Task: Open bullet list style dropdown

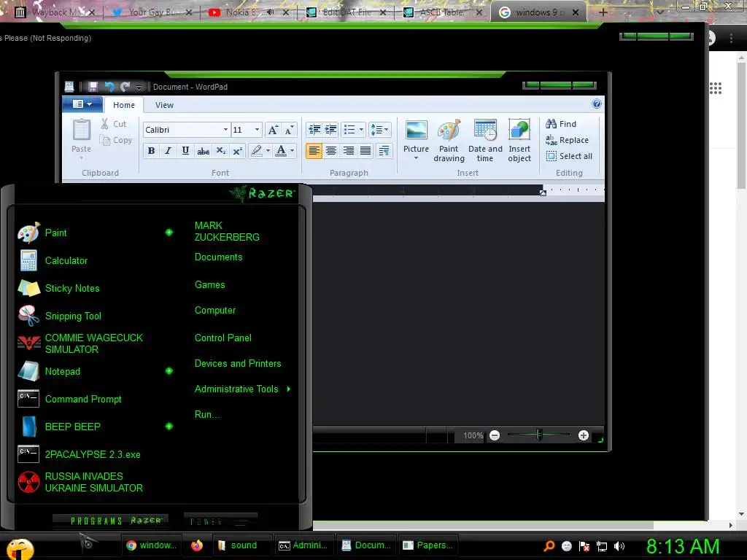Action: pos(361,130)
